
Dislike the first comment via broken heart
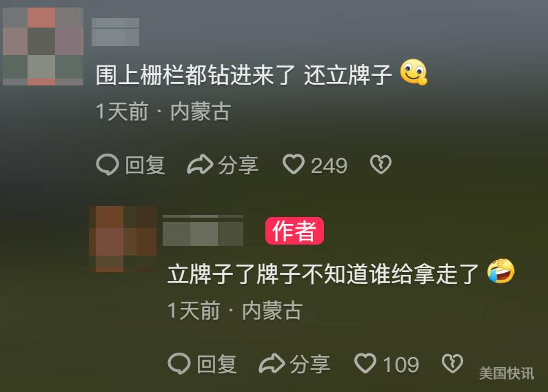click(x=380, y=165)
